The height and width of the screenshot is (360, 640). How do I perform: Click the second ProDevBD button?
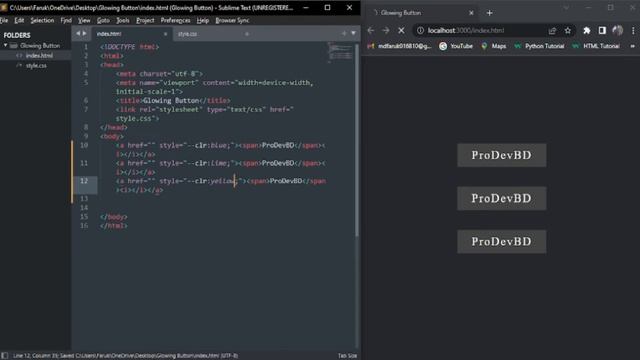tap(502, 198)
